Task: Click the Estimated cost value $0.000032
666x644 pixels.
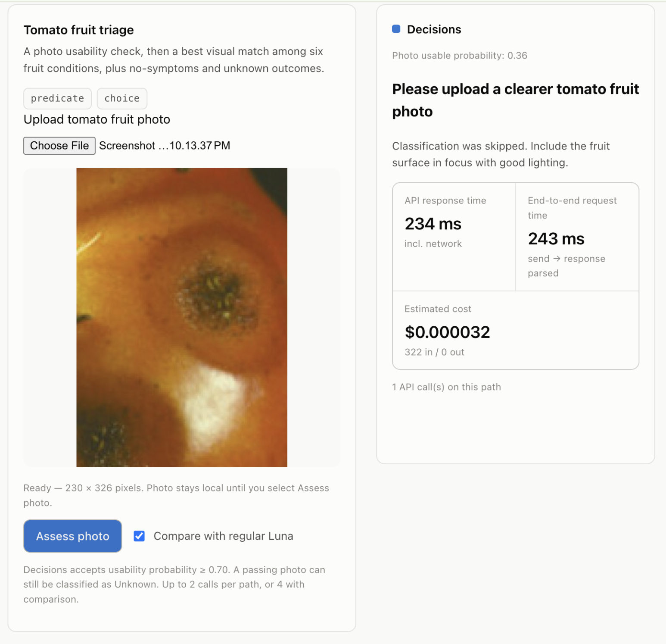Action: point(447,332)
